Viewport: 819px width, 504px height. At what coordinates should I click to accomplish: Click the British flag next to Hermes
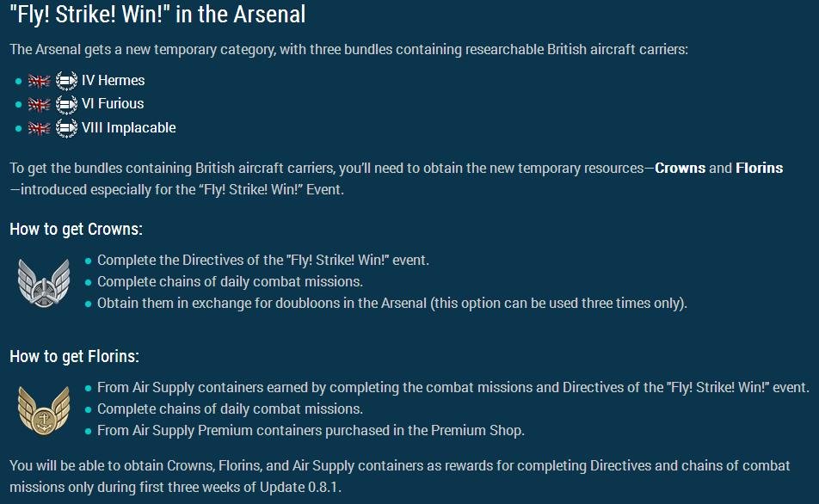39,81
